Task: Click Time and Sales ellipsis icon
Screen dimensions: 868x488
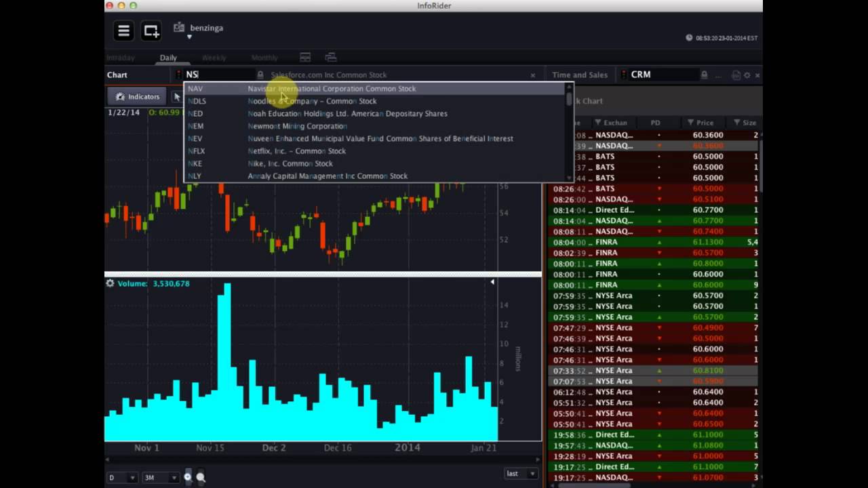Action: (x=717, y=75)
